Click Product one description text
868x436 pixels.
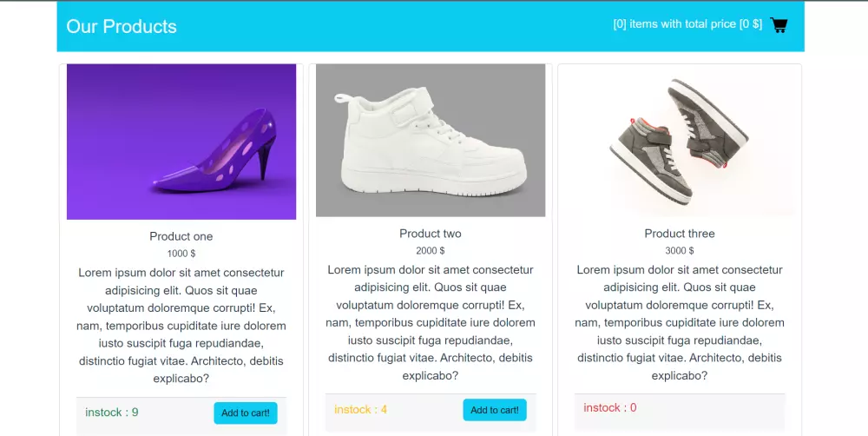coord(181,326)
